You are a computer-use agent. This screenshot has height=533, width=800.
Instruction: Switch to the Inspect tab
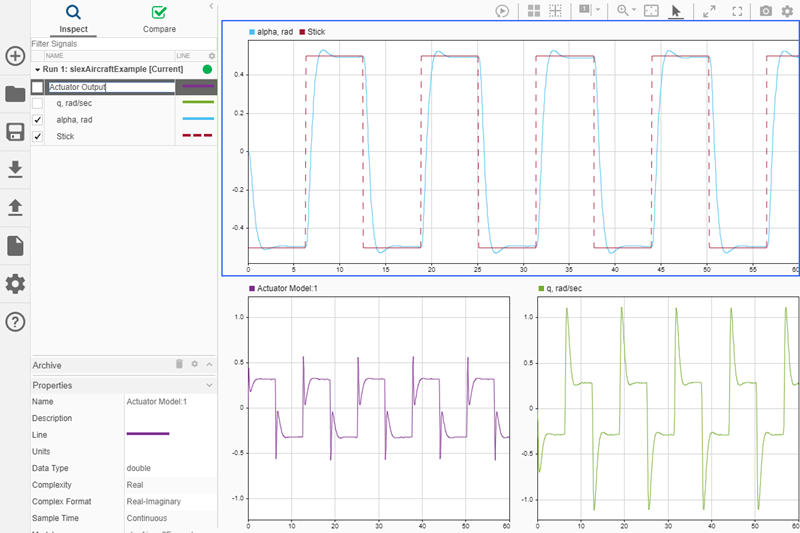[x=73, y=18]
